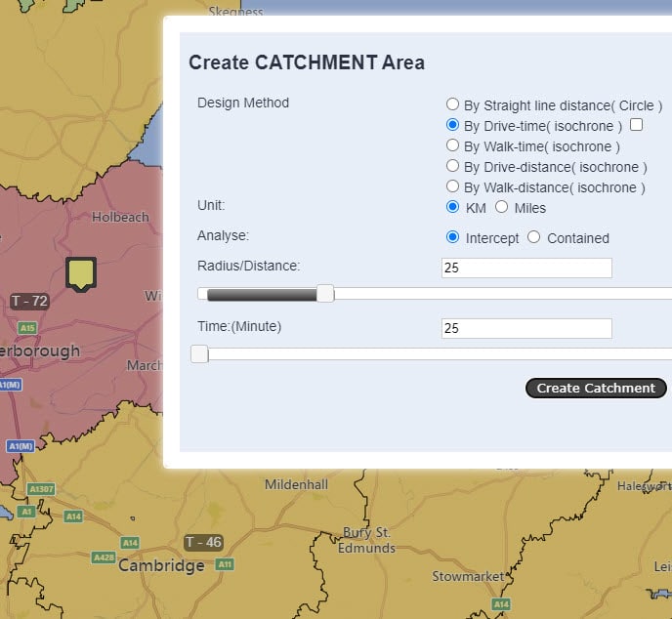This screenshot has height=619, width=672.
Task: Pick By Walk-distance (isochrone) design method
Action: tap(452, 186)
